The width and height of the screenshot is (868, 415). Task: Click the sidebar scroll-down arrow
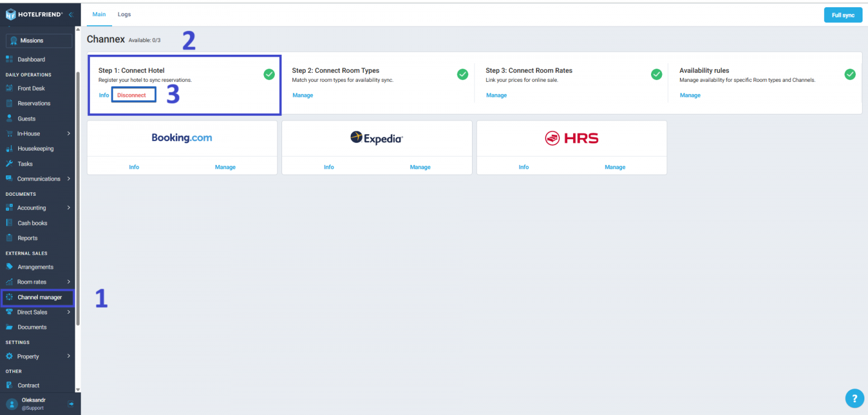78,390
